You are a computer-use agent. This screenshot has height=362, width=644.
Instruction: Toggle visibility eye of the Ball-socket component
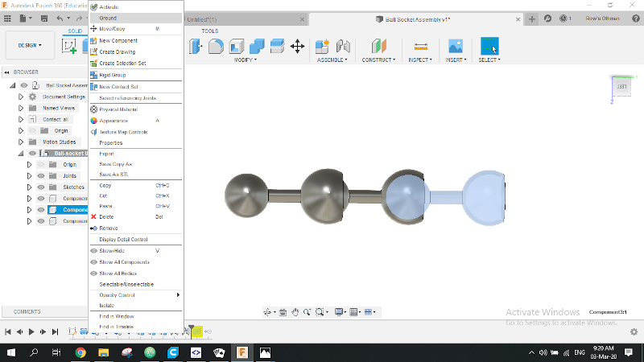tap(32, 153)
